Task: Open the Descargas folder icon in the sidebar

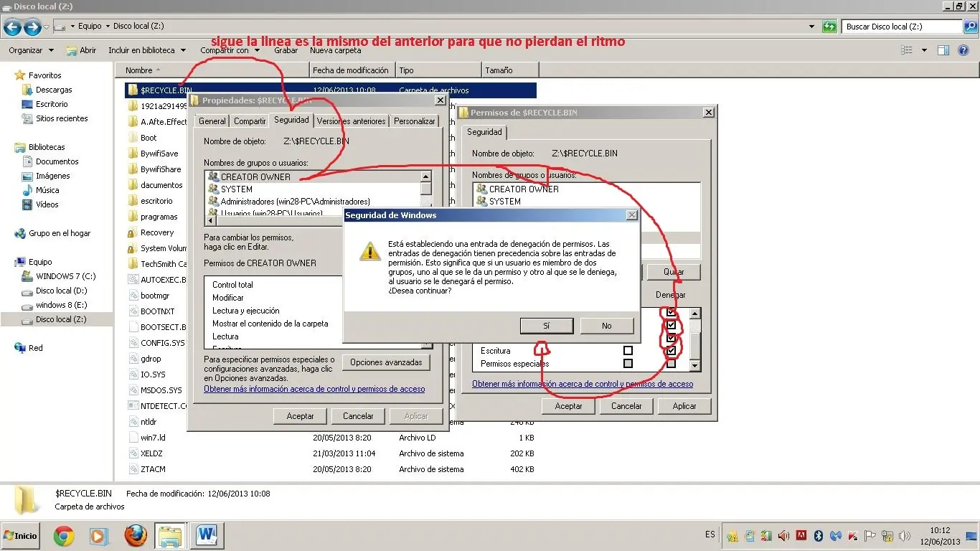Action: (x=28, y=90)
